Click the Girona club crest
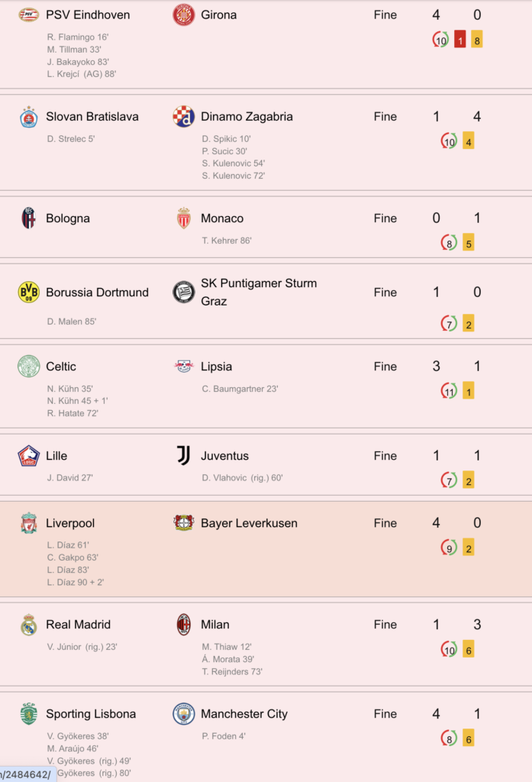The width and height of the screenshot is (532, 782). tap(183, 15)
